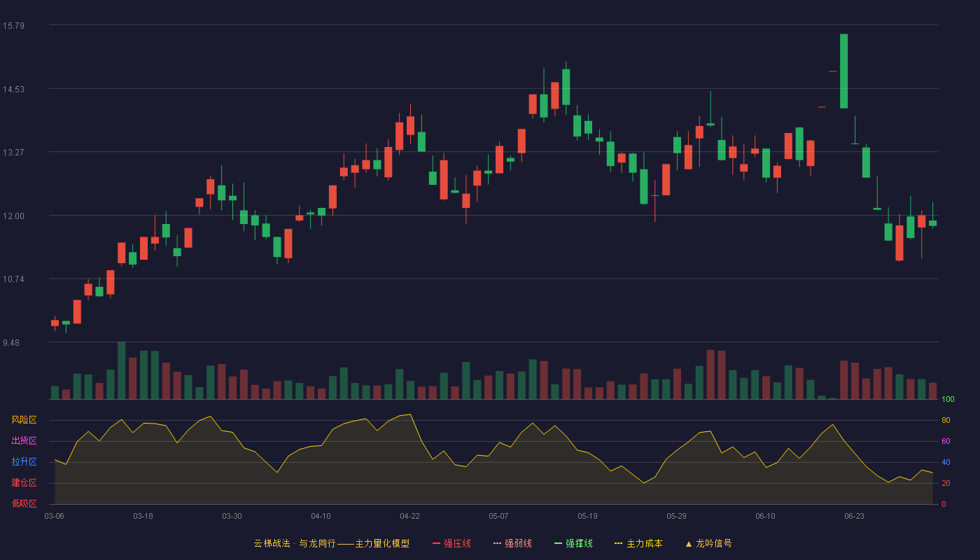Click the 低吸区 zone label

(x=24, y=503)
